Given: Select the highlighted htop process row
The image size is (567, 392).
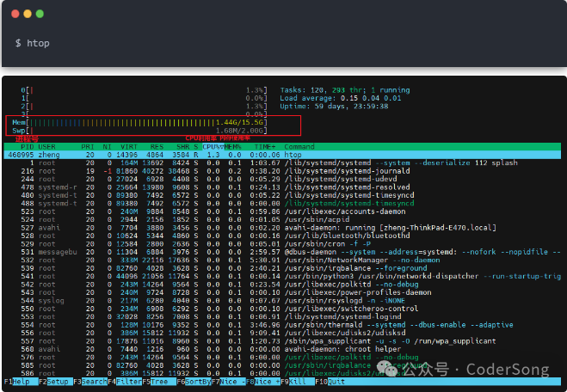Looking at the screenshot, I should click(282, 155).
